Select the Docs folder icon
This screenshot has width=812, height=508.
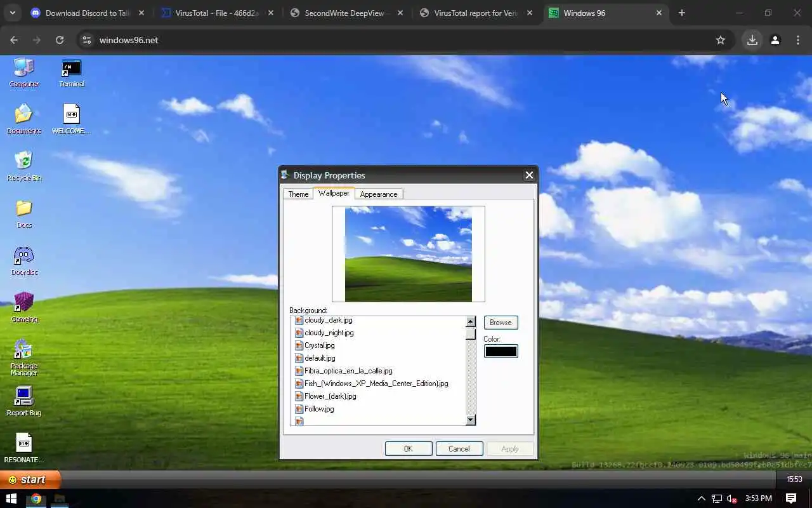(x=23, y=213)
